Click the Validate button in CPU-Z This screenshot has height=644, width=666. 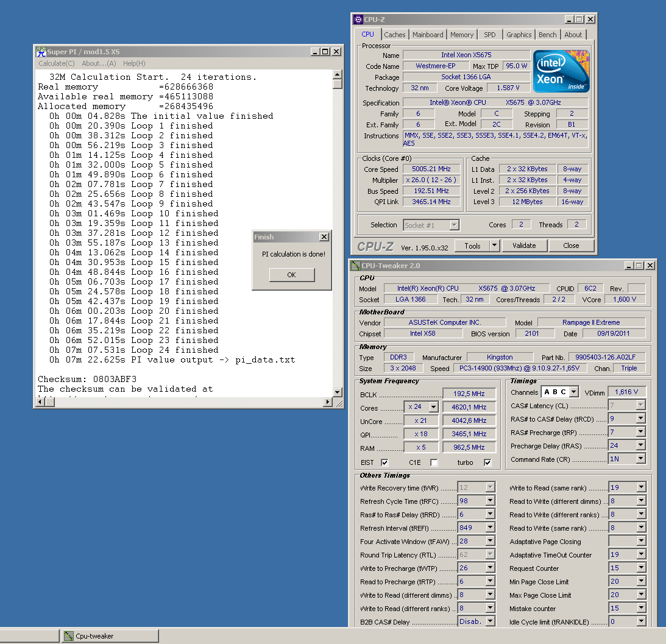pos(524,246)
